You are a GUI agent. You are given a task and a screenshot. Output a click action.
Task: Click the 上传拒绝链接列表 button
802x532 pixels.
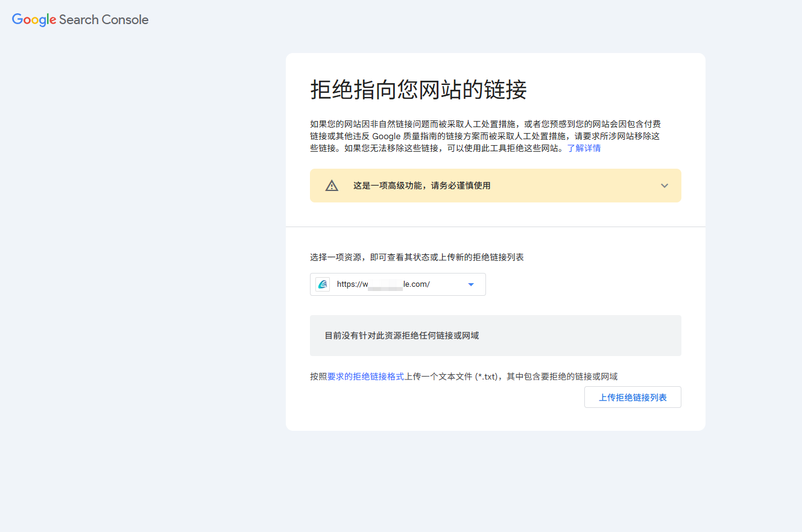click(633, 398)
